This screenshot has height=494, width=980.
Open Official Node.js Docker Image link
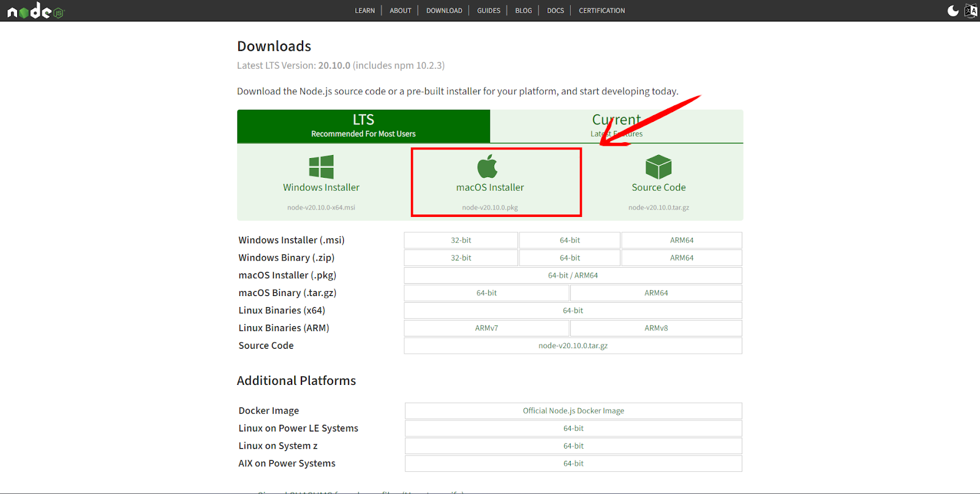573,411
